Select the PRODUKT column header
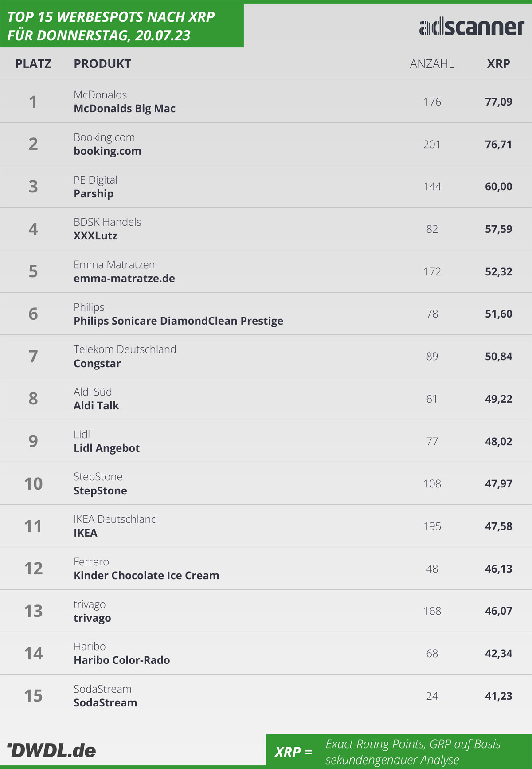532x769 pixels. (102, 64)
